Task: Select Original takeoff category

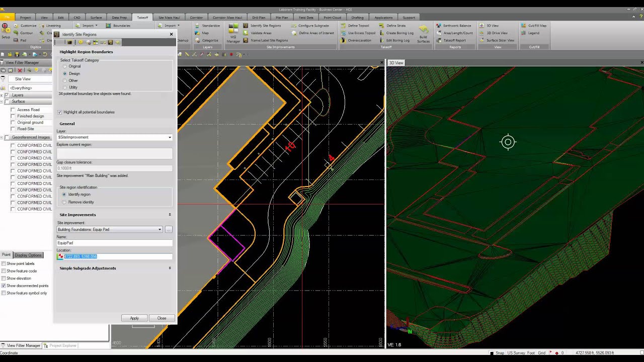Action: 65,66
